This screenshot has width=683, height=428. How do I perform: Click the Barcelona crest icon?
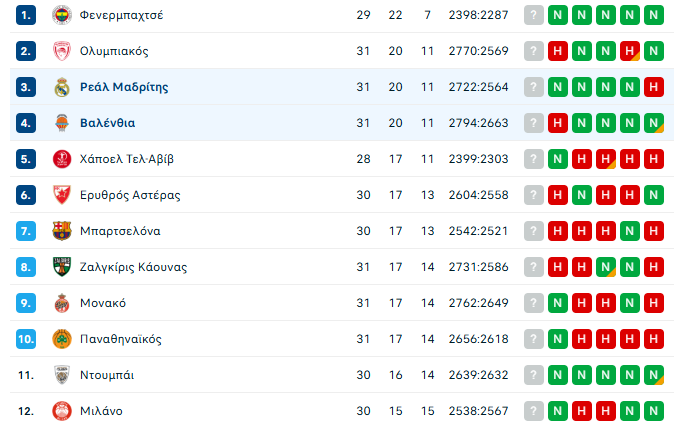[61, 231]
